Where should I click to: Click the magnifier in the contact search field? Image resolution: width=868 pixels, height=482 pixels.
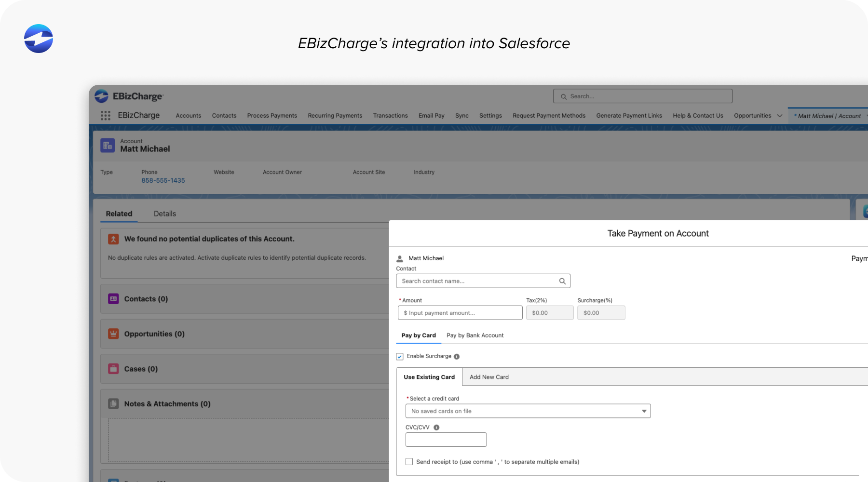tap(562, 281)
